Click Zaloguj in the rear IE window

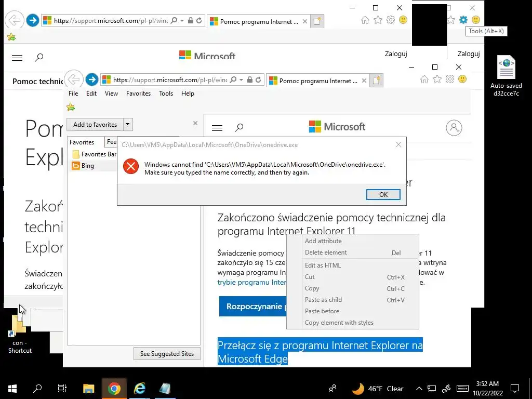[x=396, y=54]
